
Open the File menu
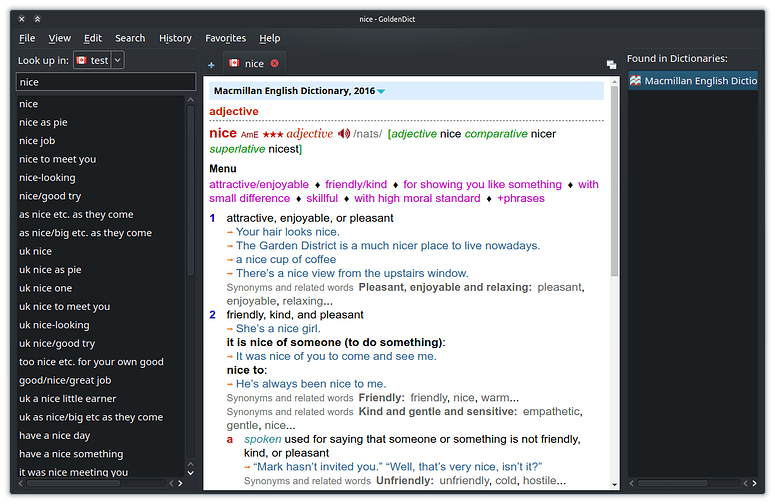(27, 38)
